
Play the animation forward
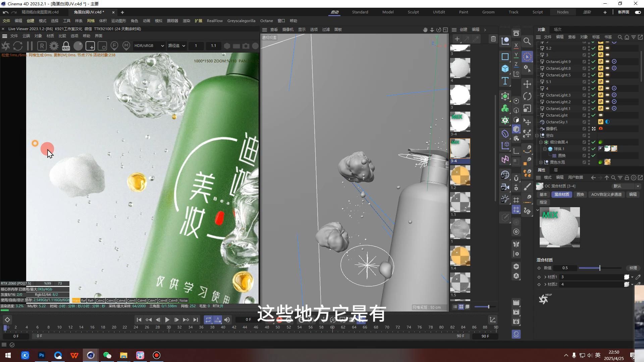point(167,320)
